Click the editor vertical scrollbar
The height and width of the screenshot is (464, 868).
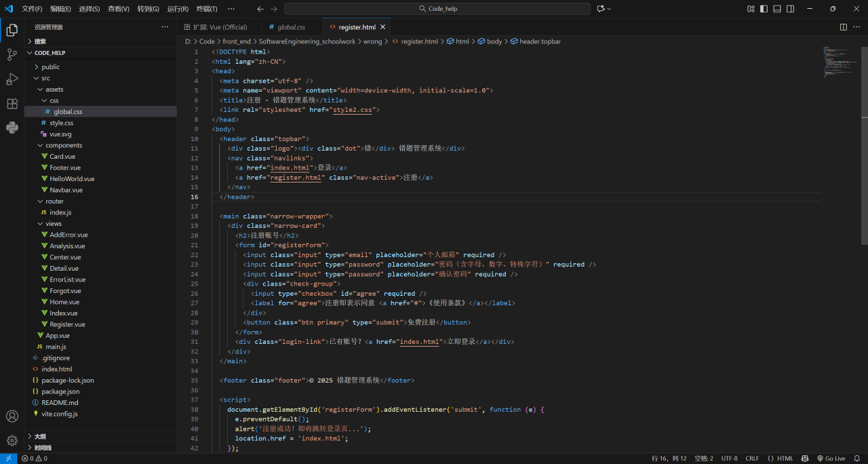(x=865, y=145)
